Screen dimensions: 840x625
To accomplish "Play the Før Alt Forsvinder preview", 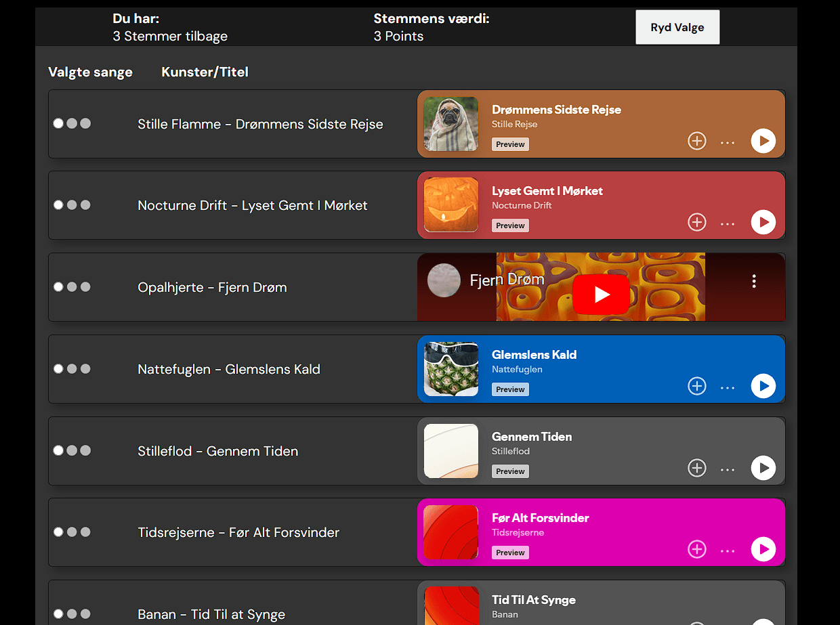I will (x=763, y=549).
